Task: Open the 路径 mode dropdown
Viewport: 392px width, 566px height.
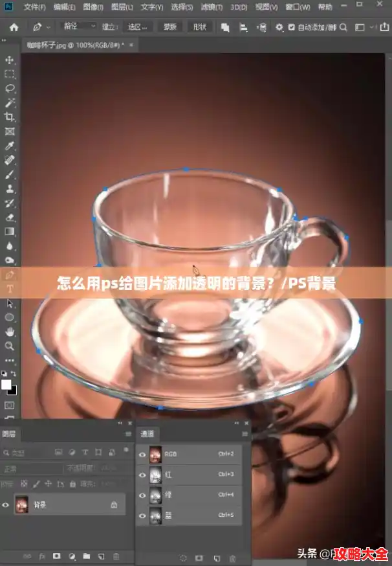Action: tap(78, 26)
